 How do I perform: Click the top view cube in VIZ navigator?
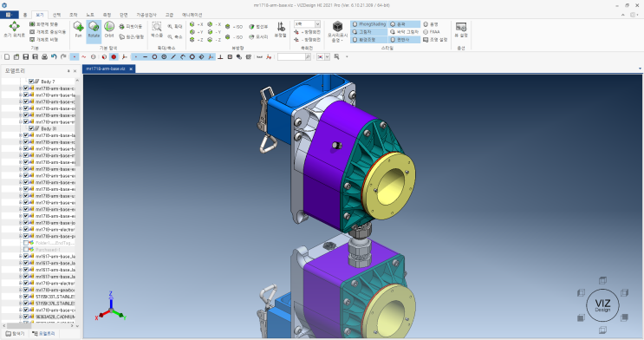coord(602,280)
